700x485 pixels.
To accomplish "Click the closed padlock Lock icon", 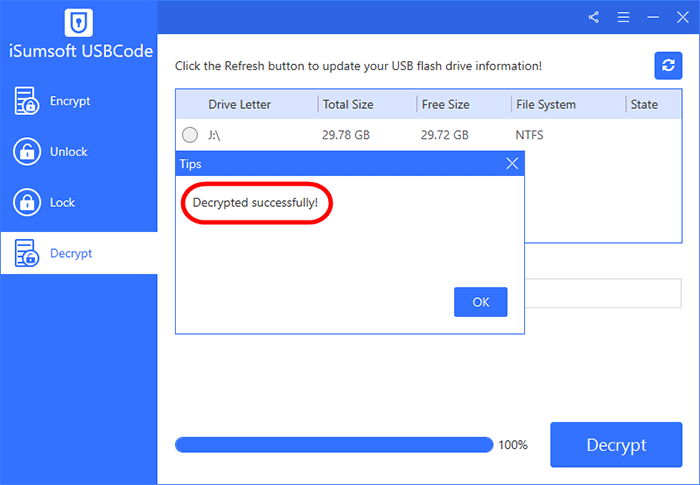I will pos(27,202).
